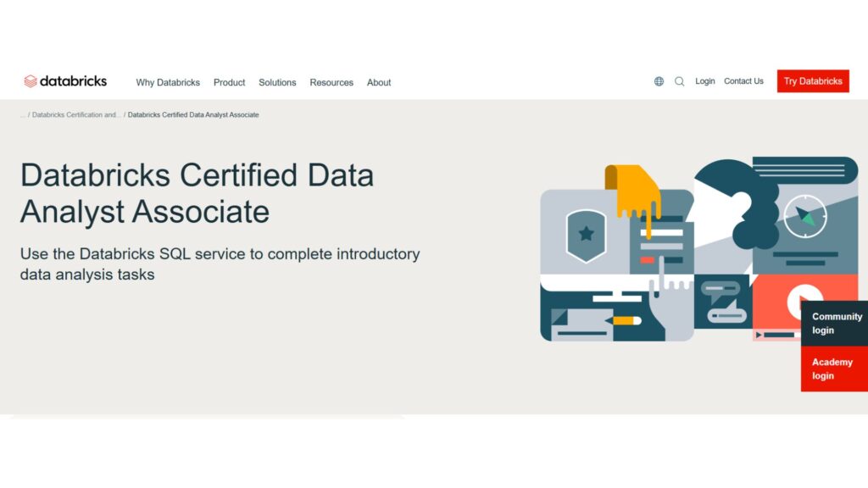Image resolution: width=868 pixels, height=488 pixels.
Task: Expand the Solutions navigation menu
Action: click(x=277, y=82)
